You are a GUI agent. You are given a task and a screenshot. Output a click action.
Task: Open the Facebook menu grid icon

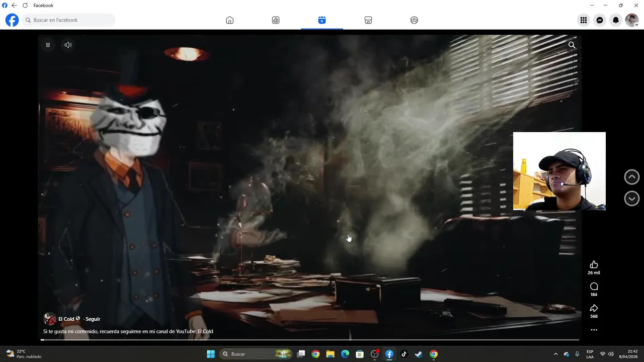tap(584, 20)
